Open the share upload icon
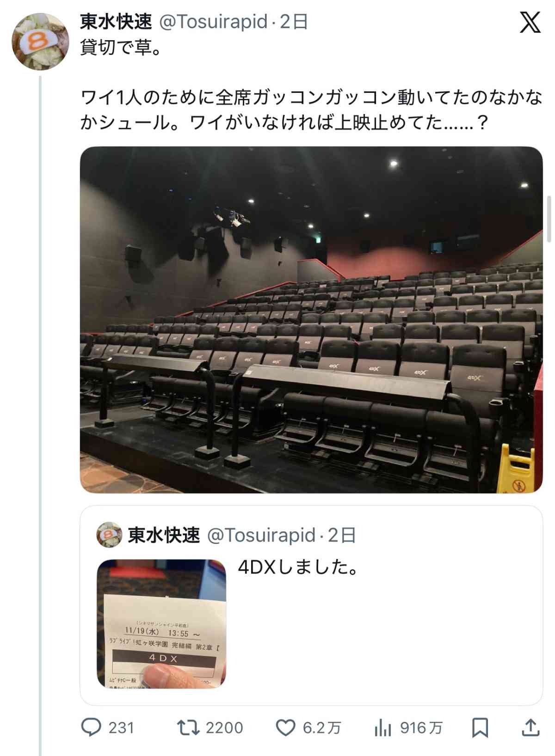This screenshot has width=555, height=756. point(530,727)
